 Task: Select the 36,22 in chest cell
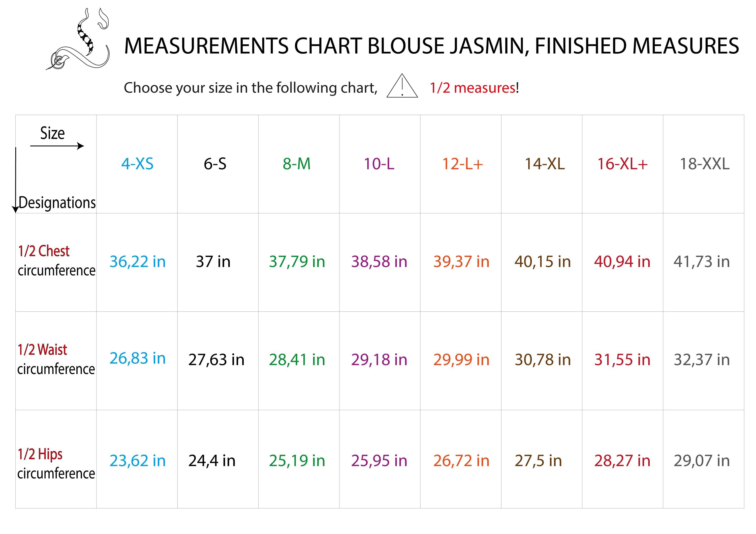click(x=137, y=261)
